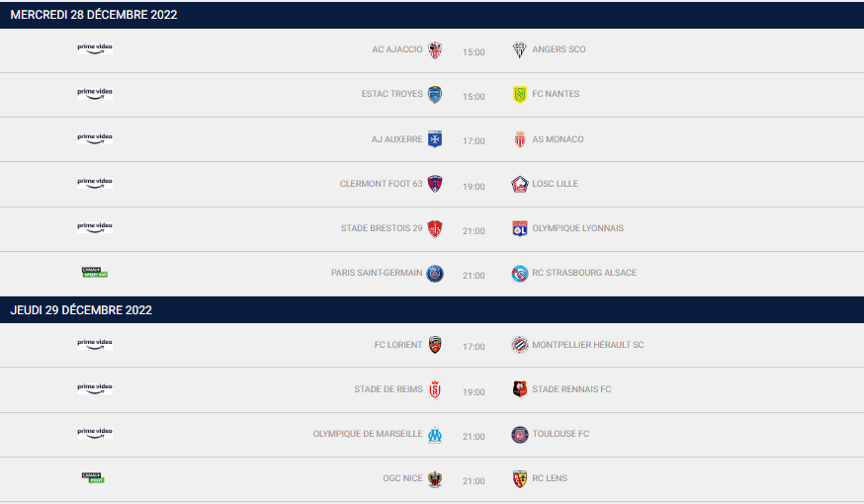The width and height of the screenshot is (864, 504).
Task: Open the Montpellier Hérault SC team link
Action: [587, 345]
